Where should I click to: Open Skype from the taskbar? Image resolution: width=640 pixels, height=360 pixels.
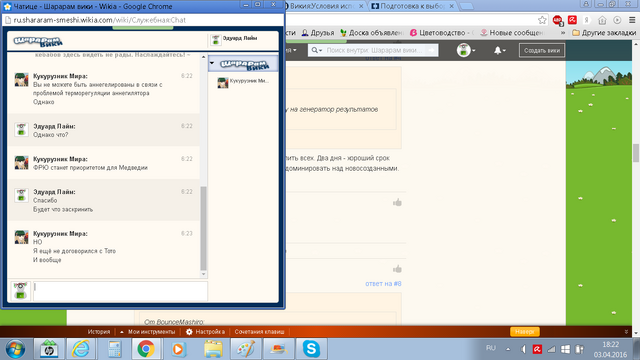point(311,349)
